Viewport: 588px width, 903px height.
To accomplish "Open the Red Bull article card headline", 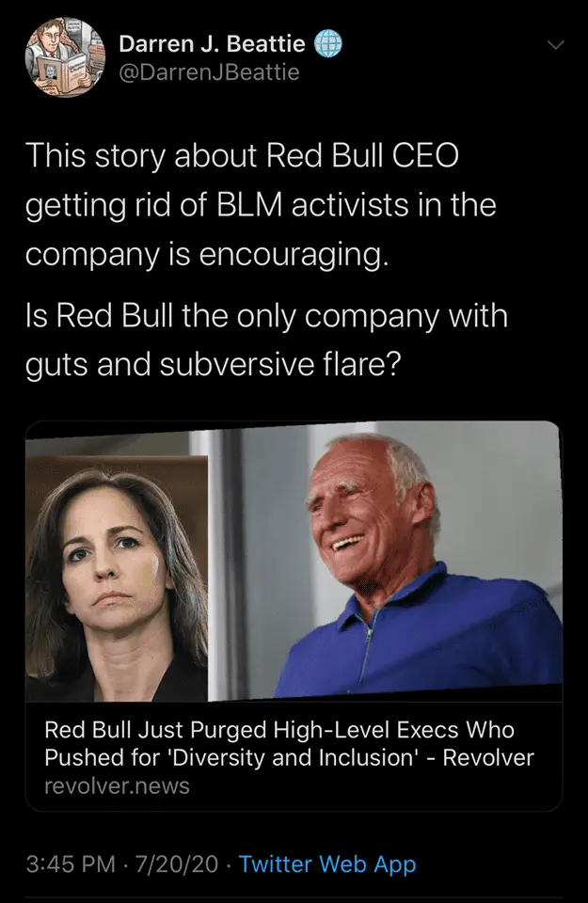I will click(289, 743).
